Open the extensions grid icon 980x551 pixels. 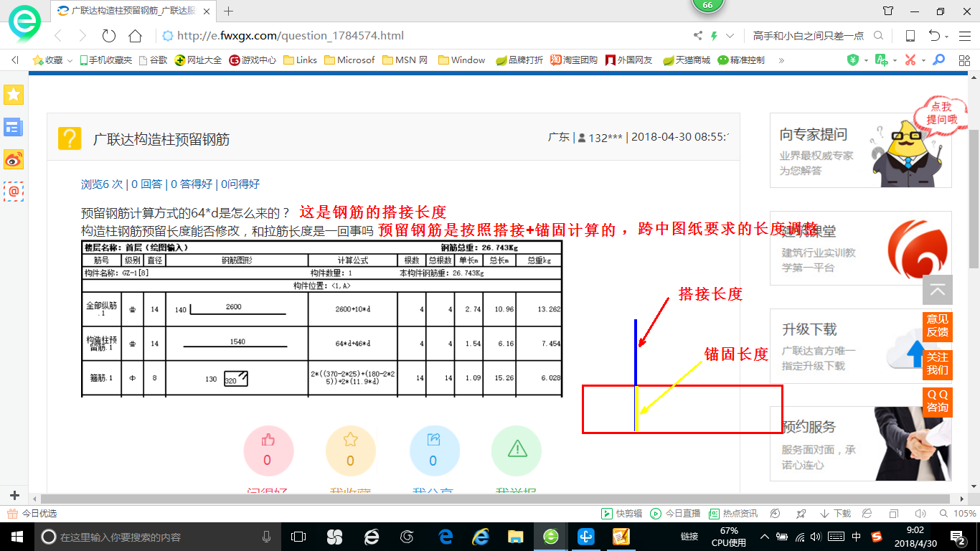[964, 60]
